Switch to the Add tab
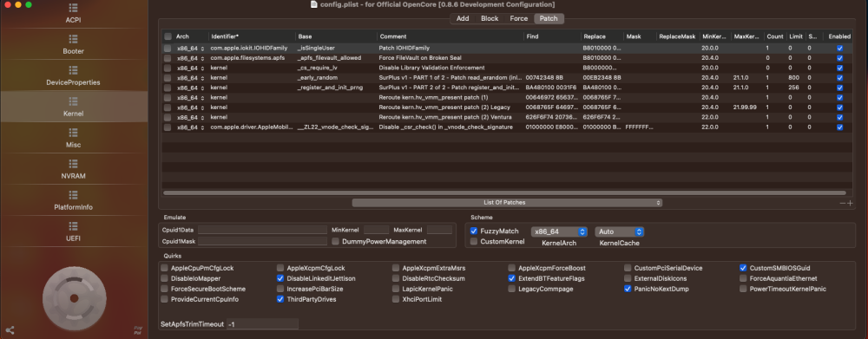The height and width of the screenshot is (339, 868). [463, 18]
